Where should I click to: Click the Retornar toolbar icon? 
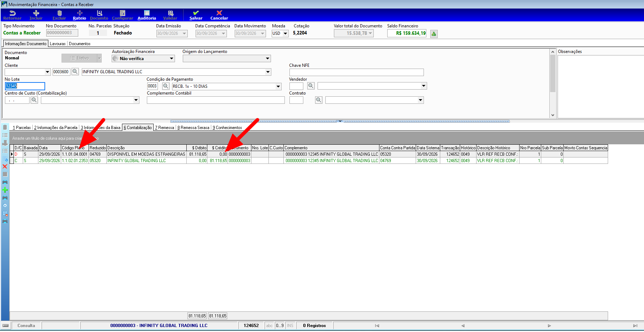[x=12, y=13]
